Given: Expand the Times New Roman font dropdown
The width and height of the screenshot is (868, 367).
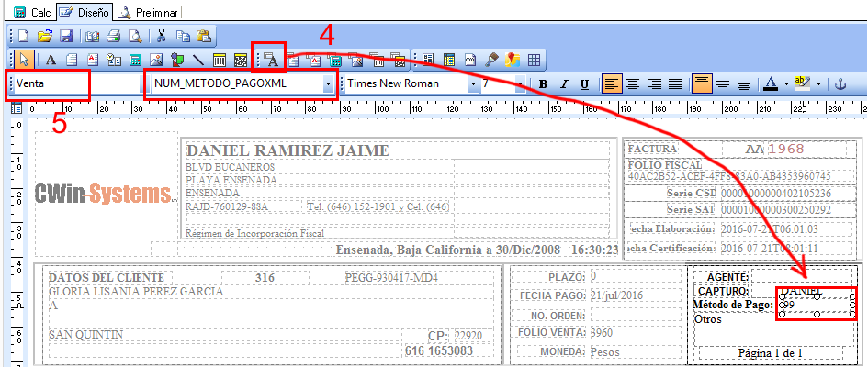Looking at the screenshot, I should [x=473, y=83].
